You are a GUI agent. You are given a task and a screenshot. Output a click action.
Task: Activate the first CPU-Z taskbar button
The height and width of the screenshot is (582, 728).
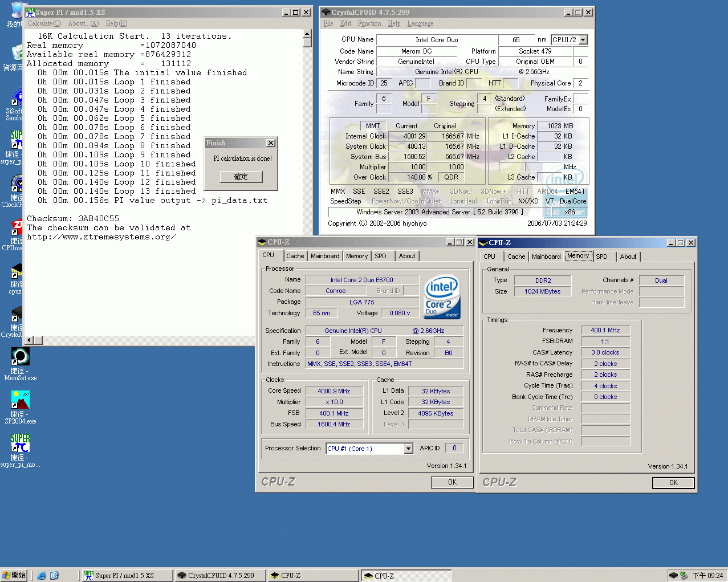pos(313,576)
